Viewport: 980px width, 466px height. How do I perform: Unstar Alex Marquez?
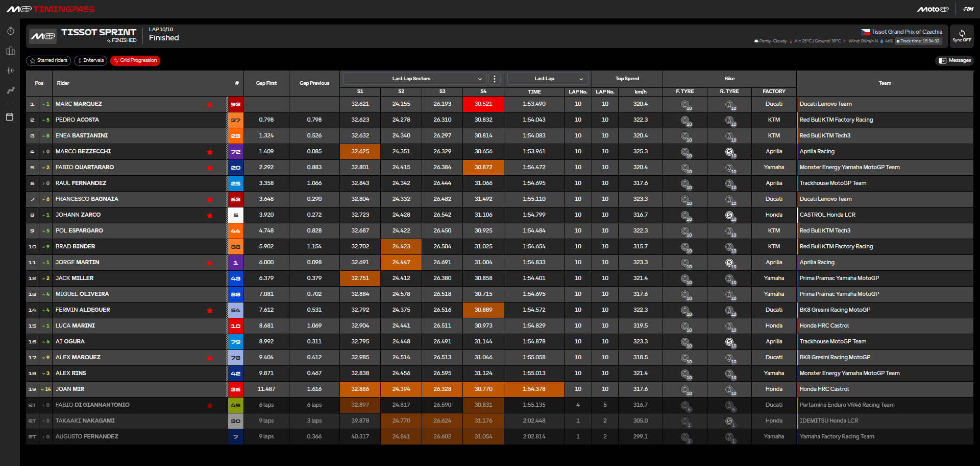[x=210, y=358]
